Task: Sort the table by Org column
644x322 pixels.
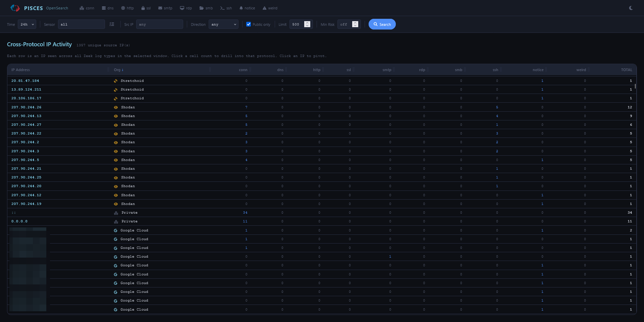Action: (119, 70)
